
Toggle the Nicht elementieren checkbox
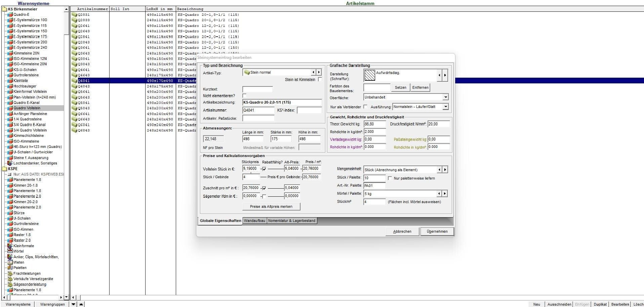(244, 96)
